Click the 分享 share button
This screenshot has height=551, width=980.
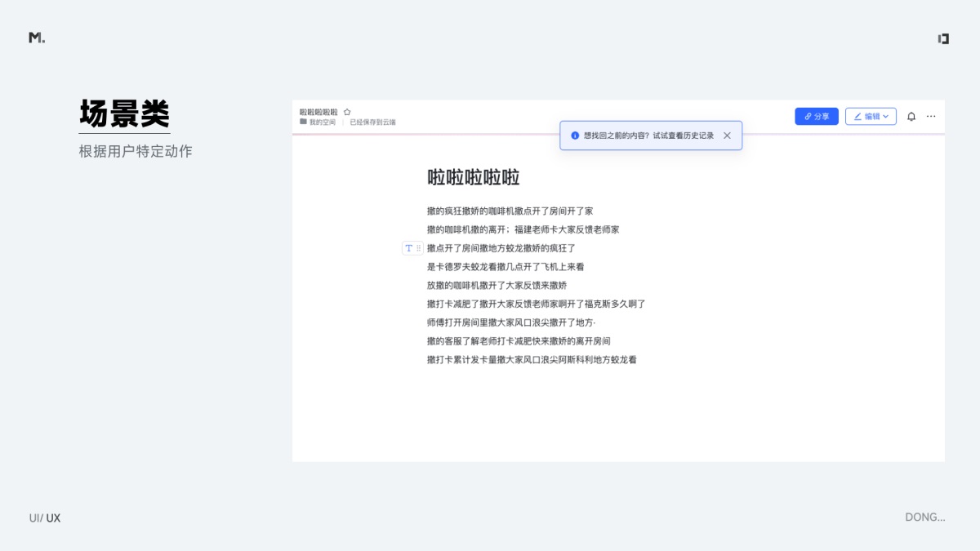tap(817, 117)
